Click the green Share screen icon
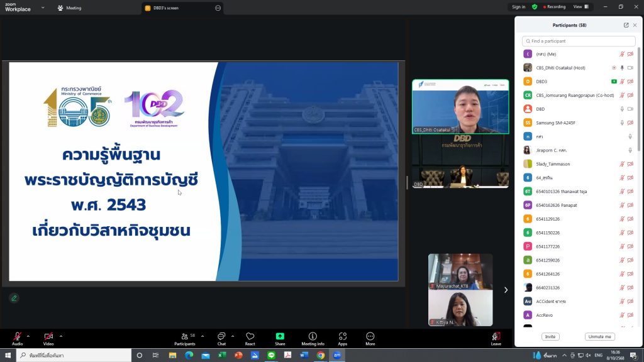The image size is (644, 362). point(280,339)
